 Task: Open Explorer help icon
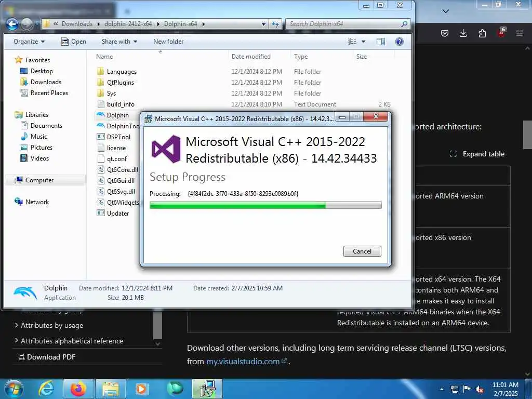(x=400, y=42)
